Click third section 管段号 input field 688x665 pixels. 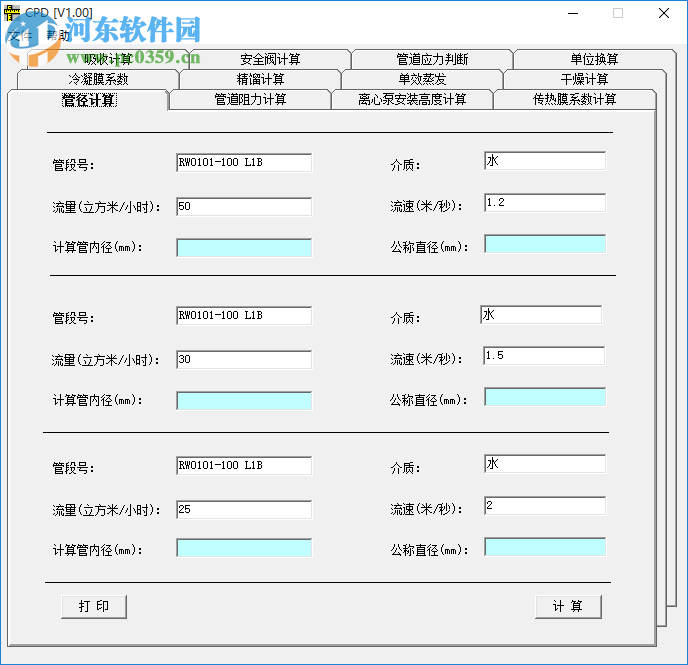[244, 466]
